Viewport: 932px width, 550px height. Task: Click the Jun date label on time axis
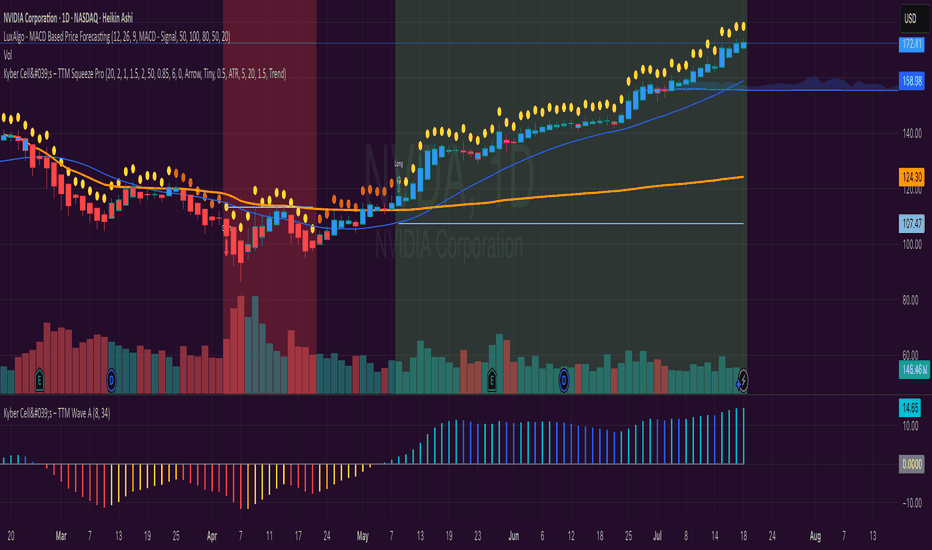tap(514, 536)
